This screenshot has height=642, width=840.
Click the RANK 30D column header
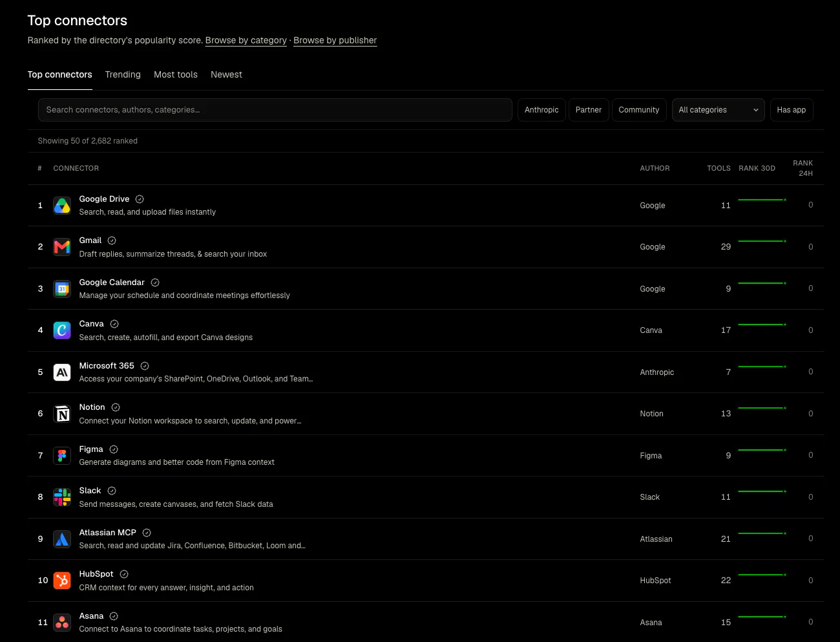[757, 168]
